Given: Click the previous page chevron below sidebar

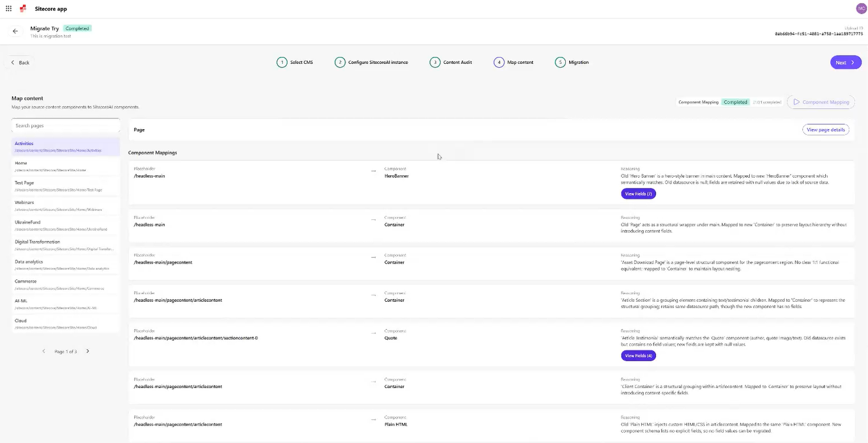Looking at the screenshot, I should (43, 351).
